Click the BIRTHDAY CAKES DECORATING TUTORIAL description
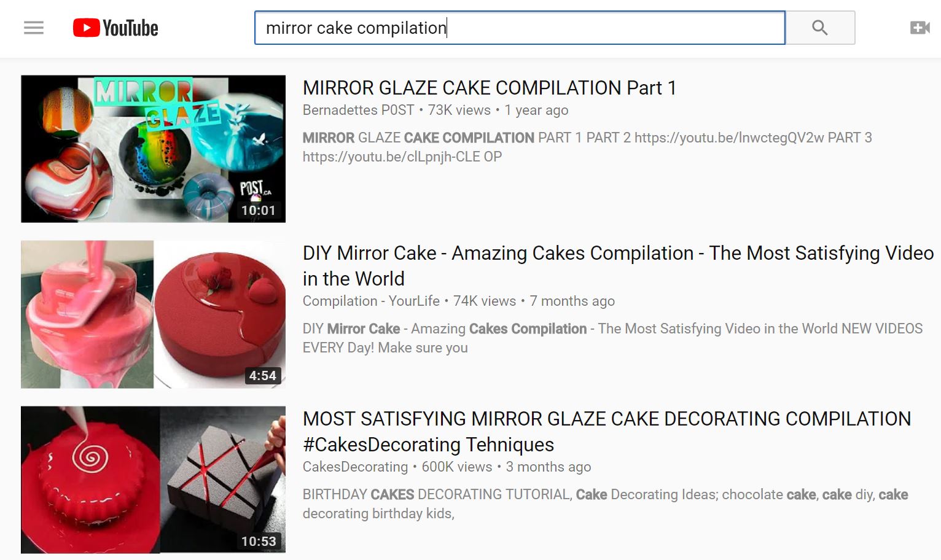 [605, 504]
